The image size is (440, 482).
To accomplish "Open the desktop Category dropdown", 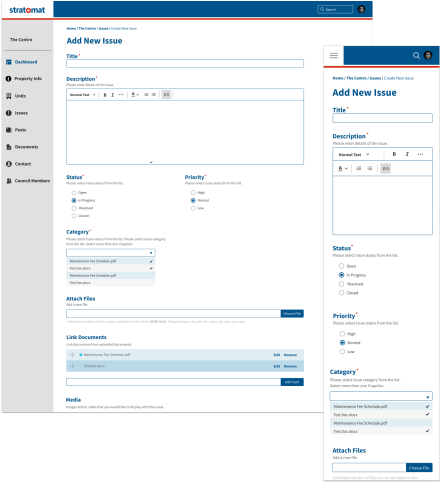I will point(111,253).
